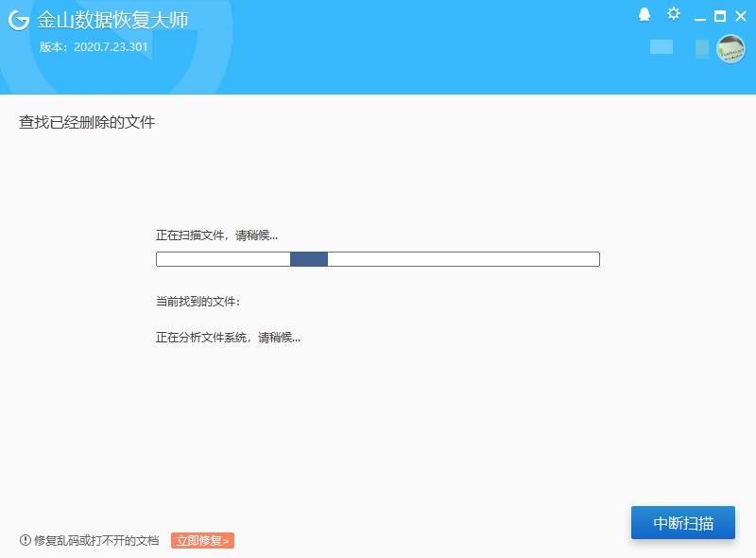The width and height of the screenshot is (756, 558).
Task: Maximize the application window
Action: point(720,15)
